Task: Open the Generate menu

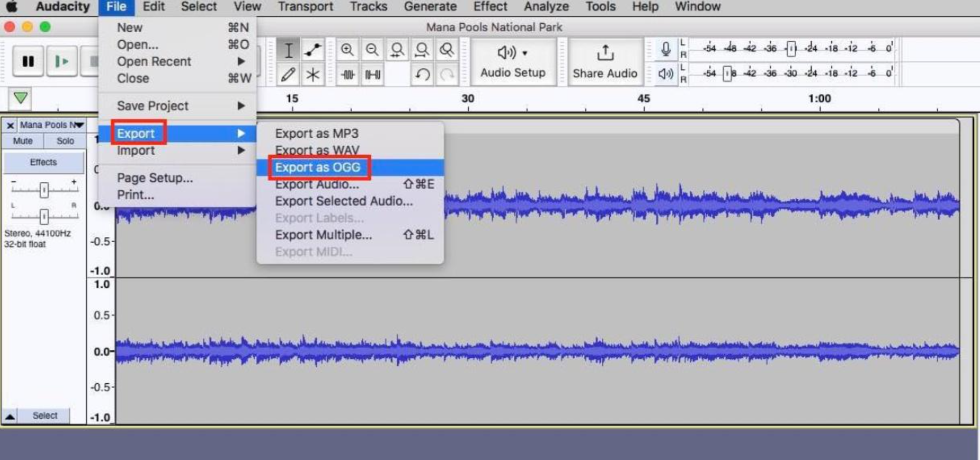Action: [x=430, y=7]
